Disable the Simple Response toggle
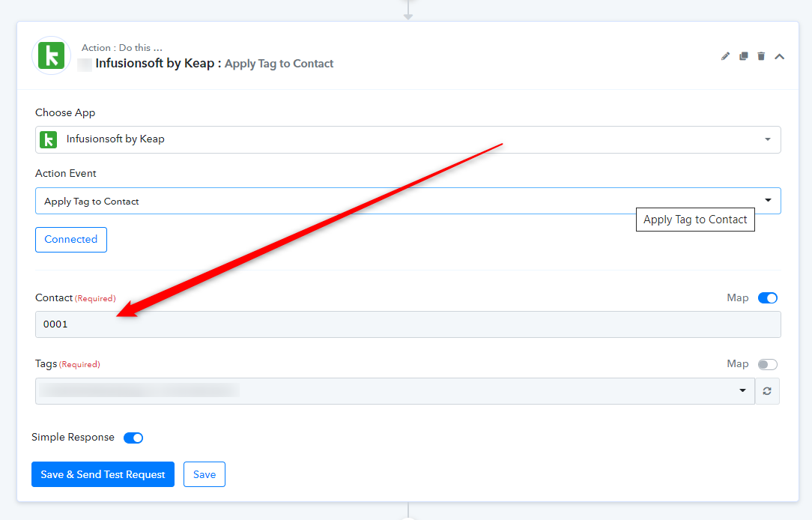The image size is (812, 520). pyautogui.click(x=133, y=438)
